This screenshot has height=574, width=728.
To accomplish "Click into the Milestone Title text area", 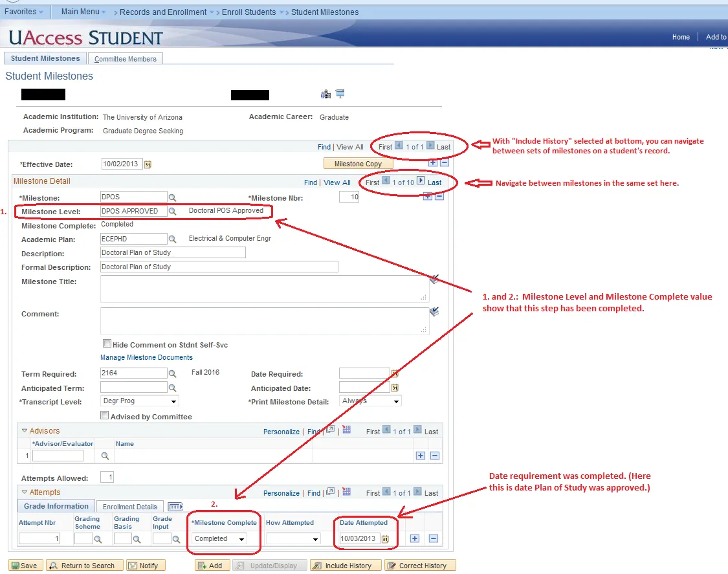I will pyautogui.click(x=265, y=289).
